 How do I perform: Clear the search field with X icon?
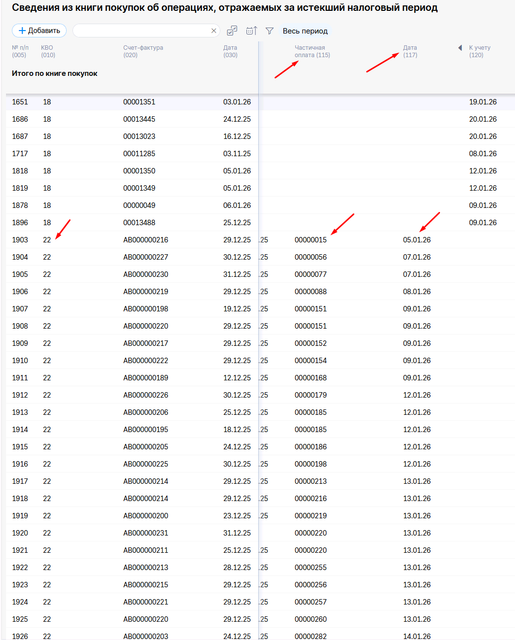[213, 31]
